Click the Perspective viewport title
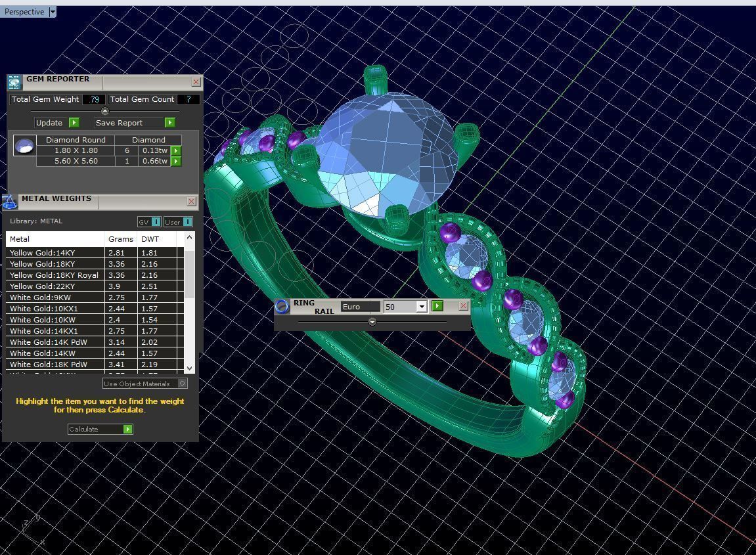Image resolution: width=756 pixels, height=555 pixels. pos(24,12)
